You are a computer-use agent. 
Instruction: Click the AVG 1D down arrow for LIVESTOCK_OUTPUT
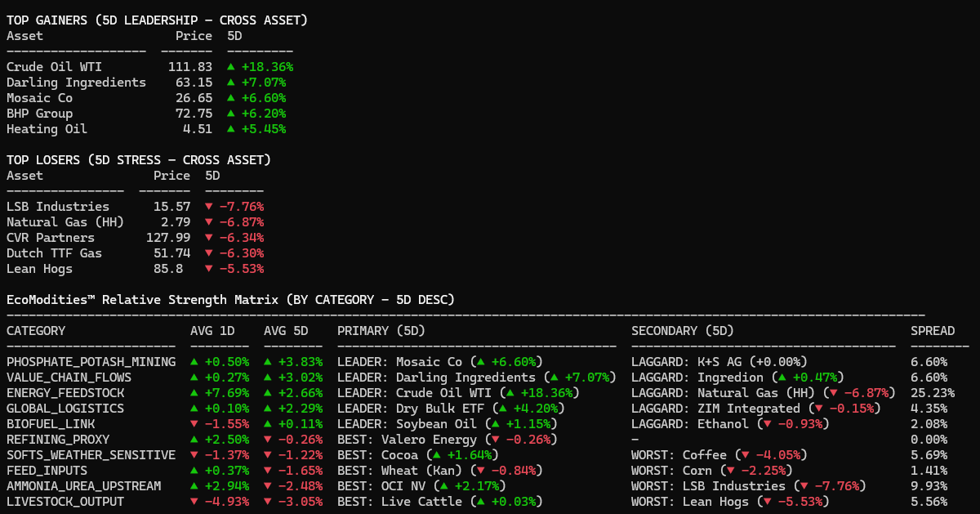[x=194, y=502]
